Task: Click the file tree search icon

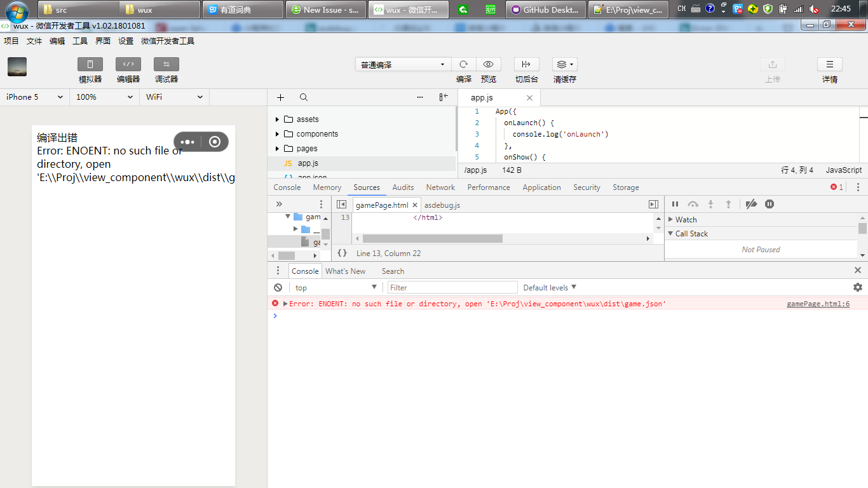Action: [x=304, y=97]
